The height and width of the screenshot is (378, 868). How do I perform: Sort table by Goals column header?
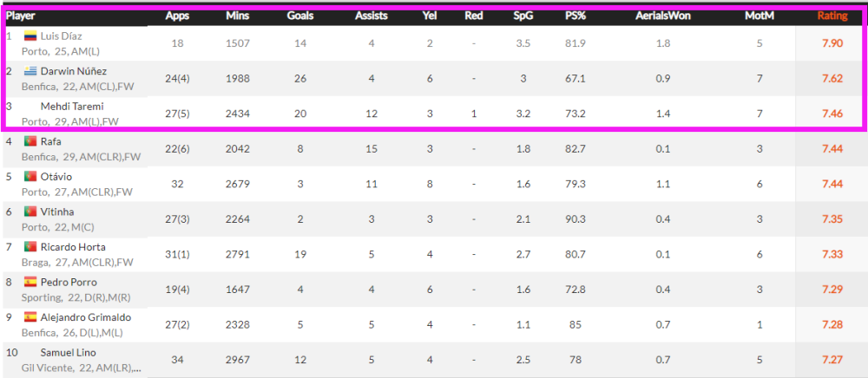(300, 16)
